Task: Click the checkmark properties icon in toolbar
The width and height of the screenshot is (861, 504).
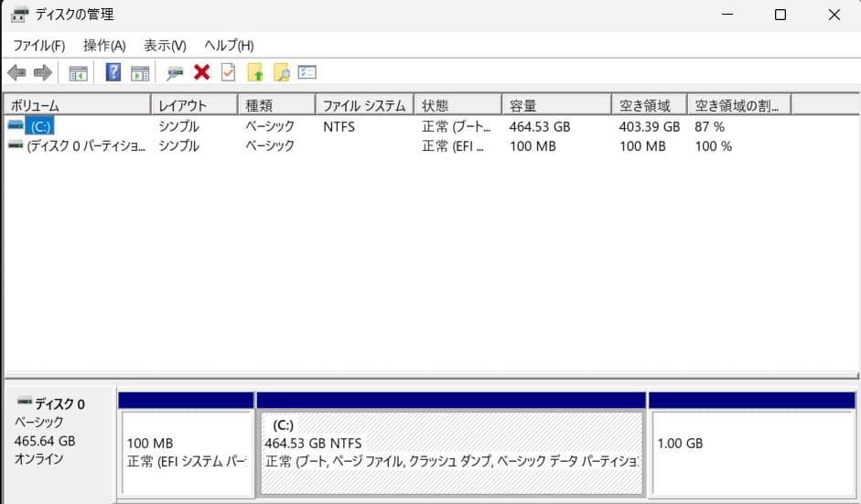Action: pyautogui.click(x=228, y=72)
